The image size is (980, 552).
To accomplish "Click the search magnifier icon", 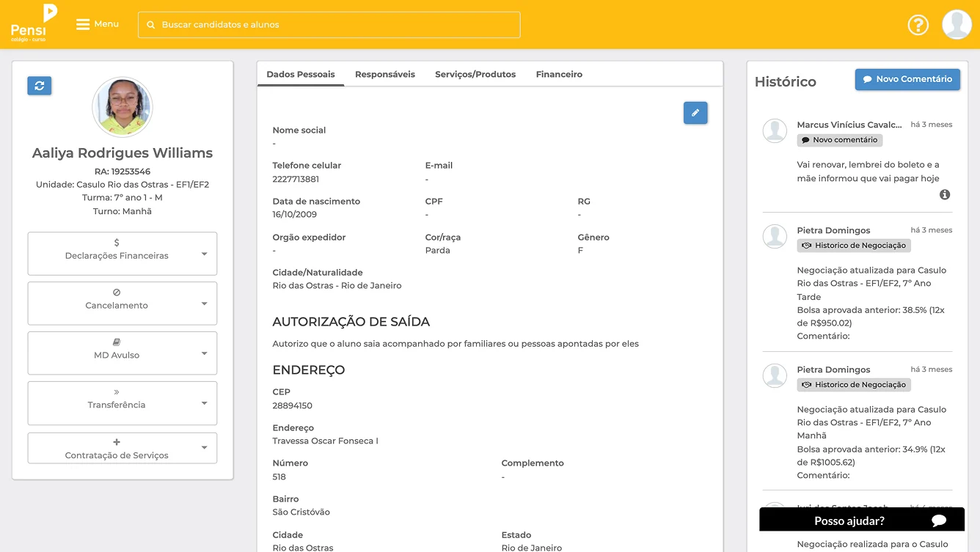I will (x=151, y=25).
